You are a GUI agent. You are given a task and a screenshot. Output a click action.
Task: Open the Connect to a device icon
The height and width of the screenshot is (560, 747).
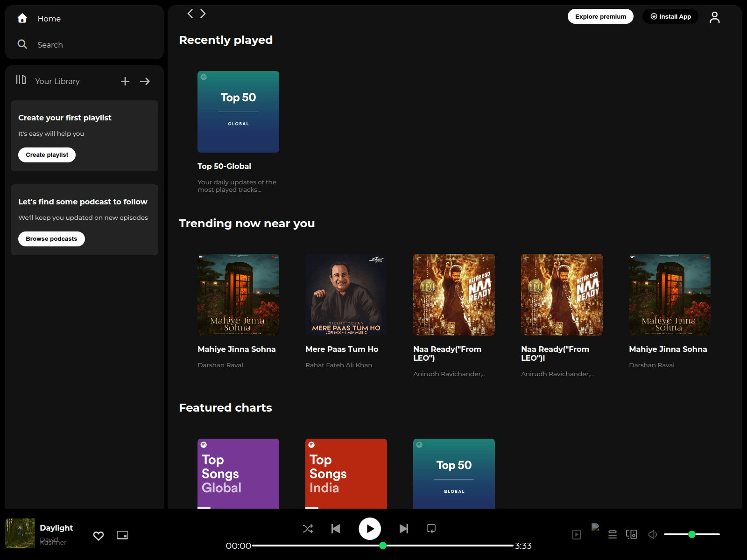[x=631, y=534]
